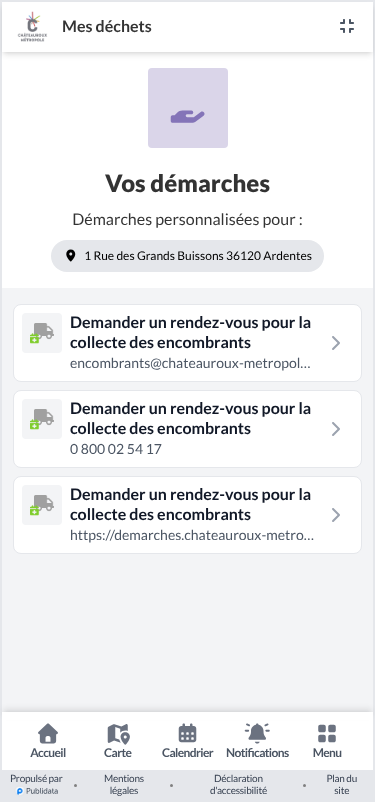Open the online demarches website card
375x812 pixels.
[188, 515]
